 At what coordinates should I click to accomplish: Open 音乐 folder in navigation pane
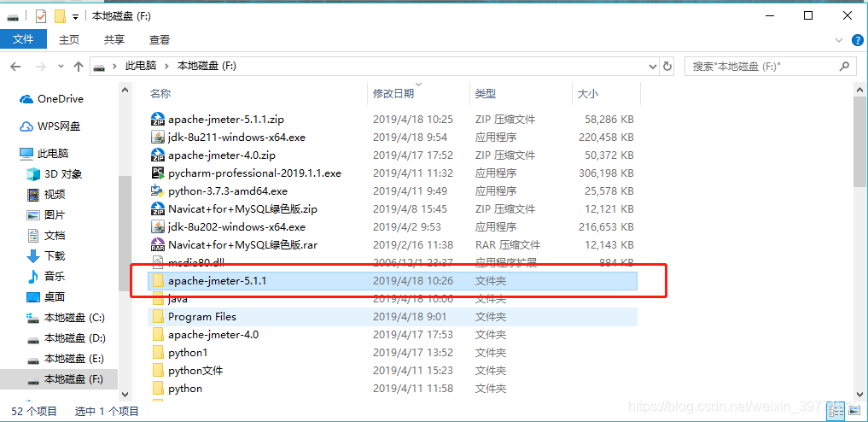pyautogui.click(x=45, y=276)
